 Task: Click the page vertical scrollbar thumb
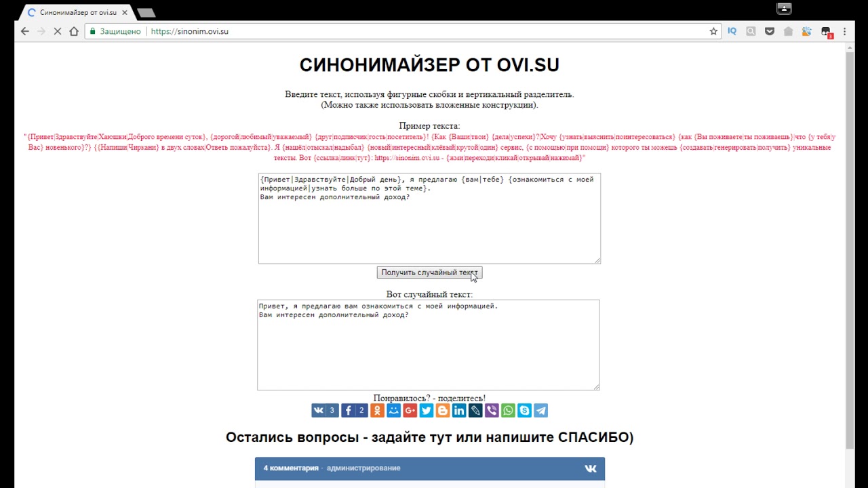tap(850, 249)
